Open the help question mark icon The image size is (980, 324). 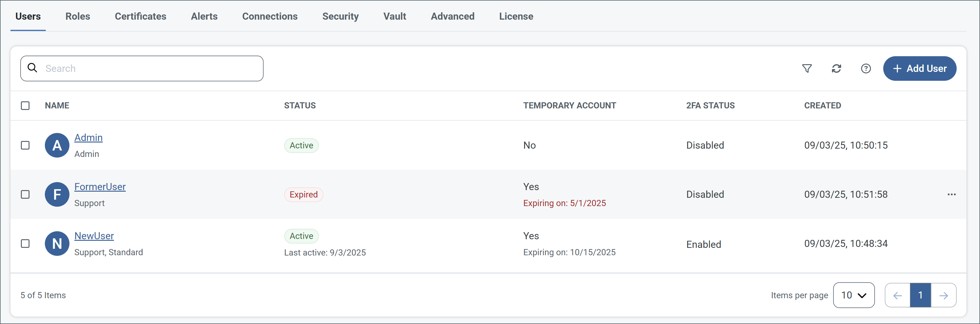pyautogui.click(x=865, y=68)
